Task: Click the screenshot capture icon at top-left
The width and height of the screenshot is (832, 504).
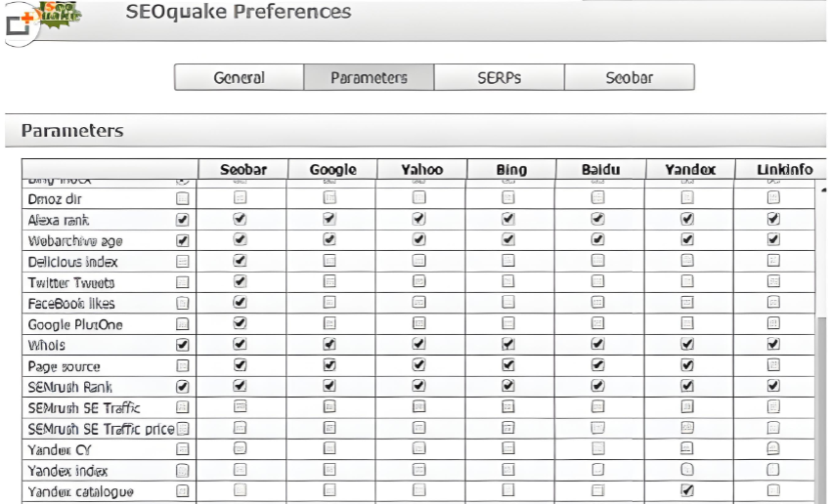Action: 20,24
